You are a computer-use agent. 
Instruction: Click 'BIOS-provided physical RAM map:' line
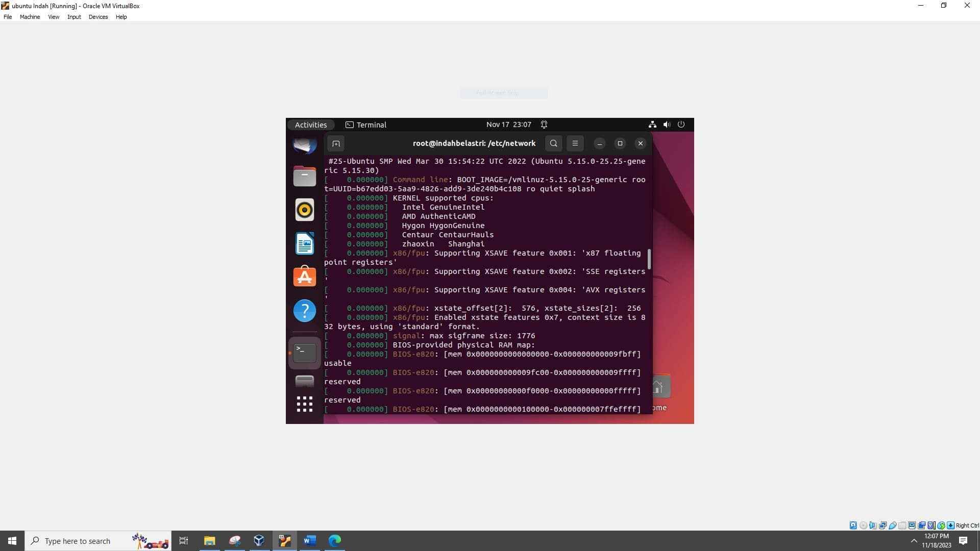463,345
